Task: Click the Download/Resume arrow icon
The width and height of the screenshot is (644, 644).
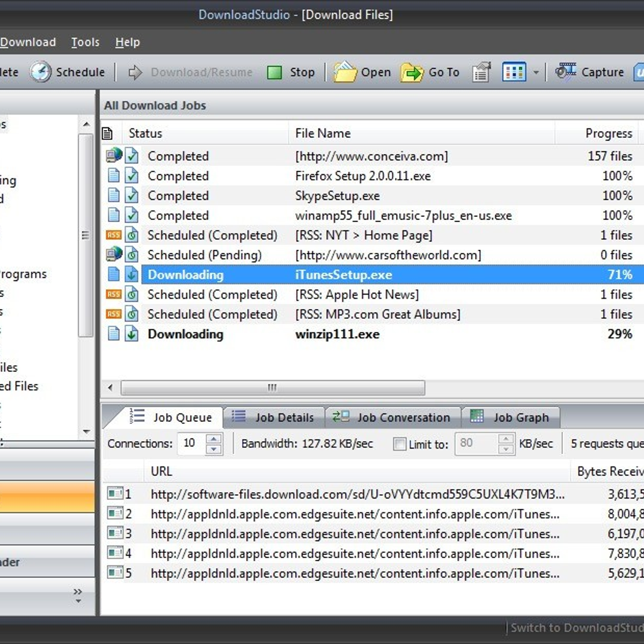Action: click(135, 72)
